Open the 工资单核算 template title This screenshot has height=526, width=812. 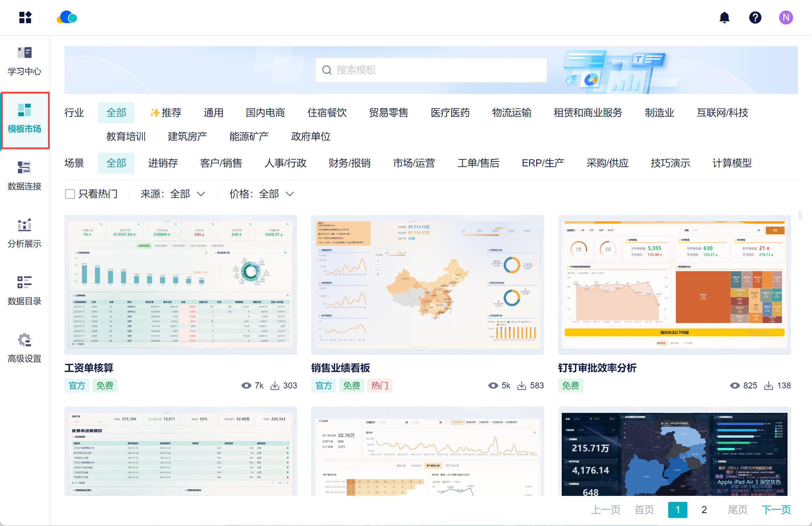coord(89,368)
